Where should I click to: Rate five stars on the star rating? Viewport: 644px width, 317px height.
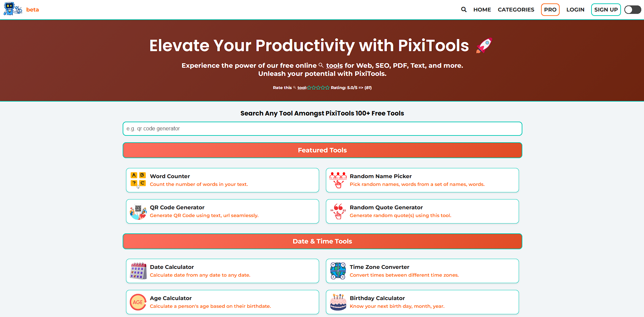pos(327,87)
